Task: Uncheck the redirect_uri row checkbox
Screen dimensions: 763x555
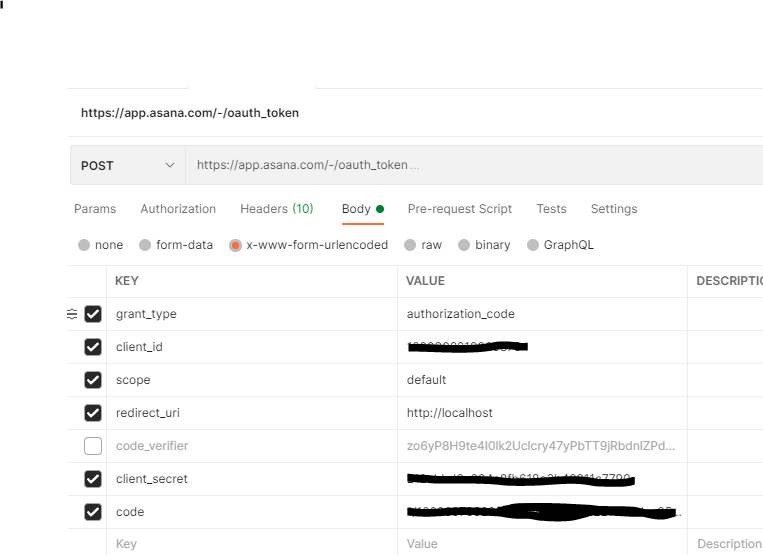Action: [93, 413]
